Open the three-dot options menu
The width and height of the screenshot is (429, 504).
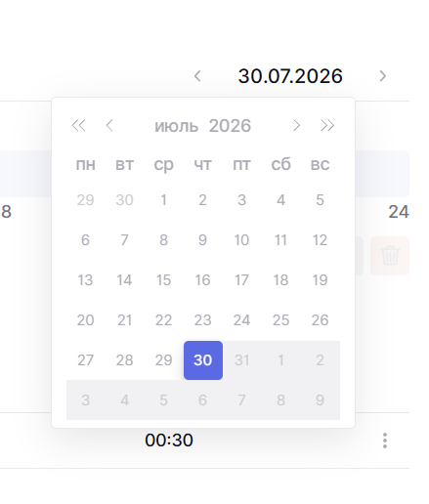tap(385, 441)
